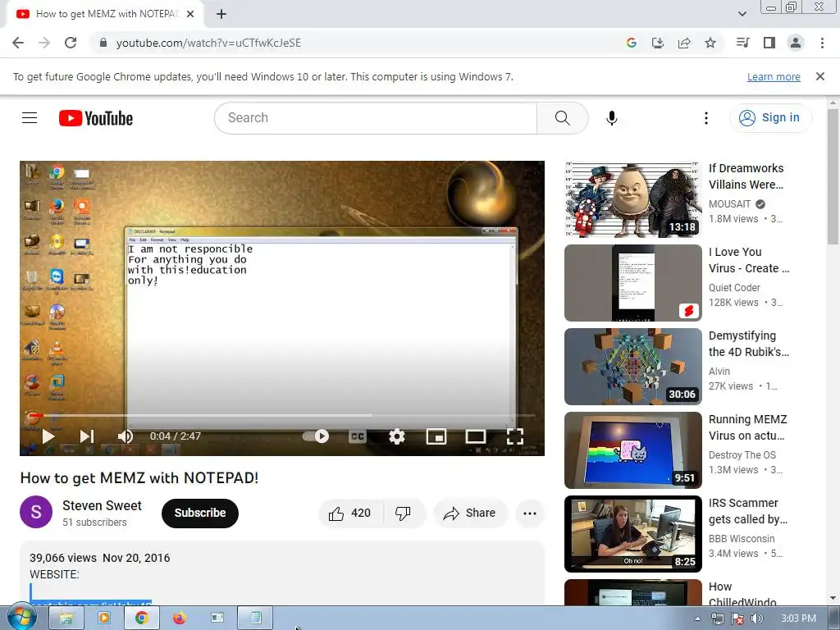Click the page vertical scrollbar
This screenshot has height=630, width=840.
[x=833, y=176]
